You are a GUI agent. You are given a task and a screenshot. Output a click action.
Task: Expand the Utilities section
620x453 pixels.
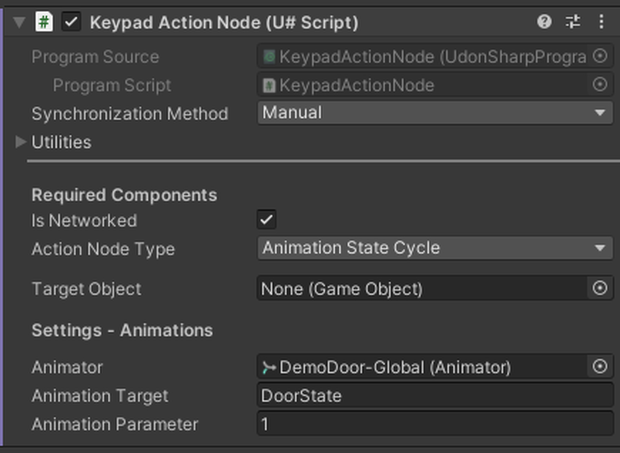pyautogui.click(x=20, y=142)
